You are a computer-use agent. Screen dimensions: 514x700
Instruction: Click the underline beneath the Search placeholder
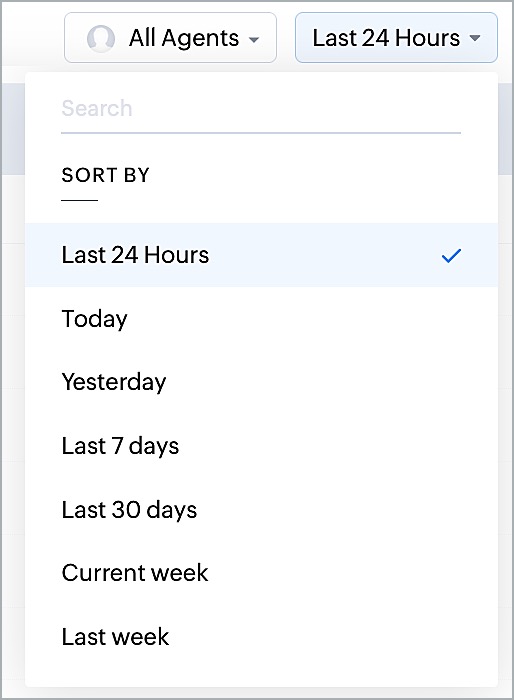coord(261,133)
